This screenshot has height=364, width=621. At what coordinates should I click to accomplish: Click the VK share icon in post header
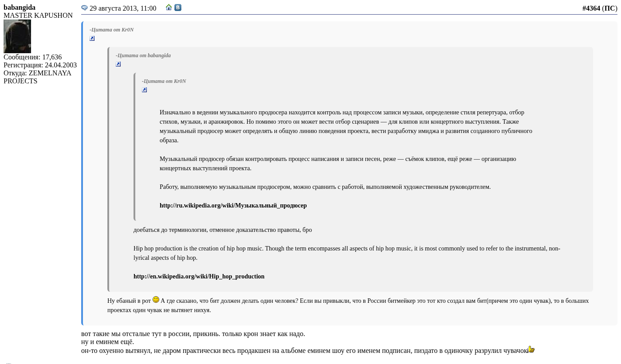point(178,8)
